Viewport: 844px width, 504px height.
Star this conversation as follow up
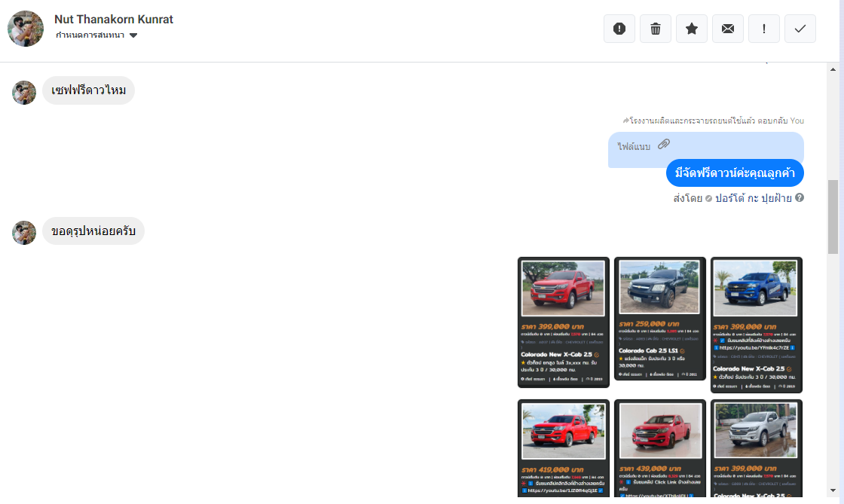[692, 29]
